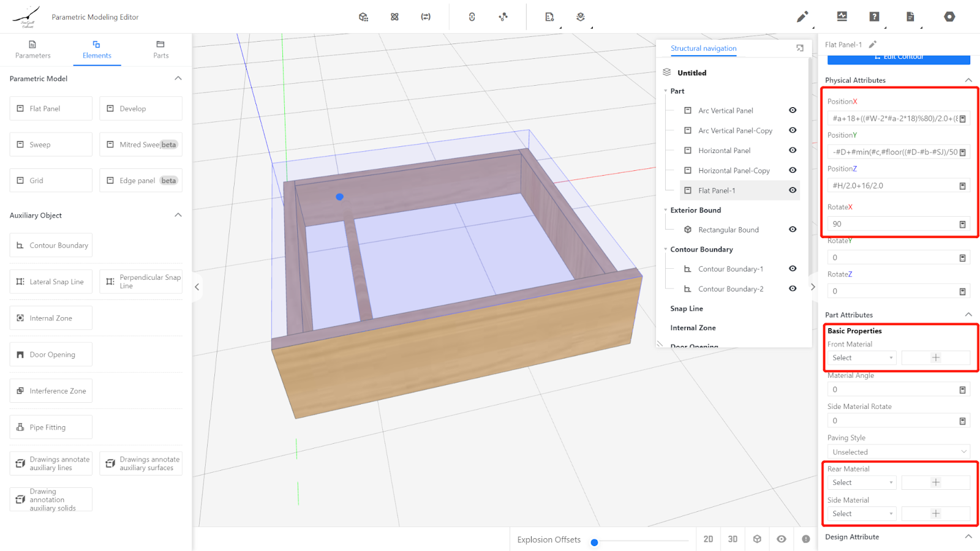Screen dimensions: 980x551
Task: Add a Door Opening auxiliary object
Action: coord(51,354)
